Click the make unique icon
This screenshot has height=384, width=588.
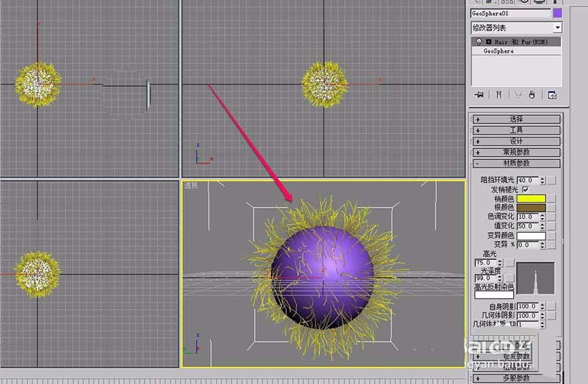[x=519, y=95]
